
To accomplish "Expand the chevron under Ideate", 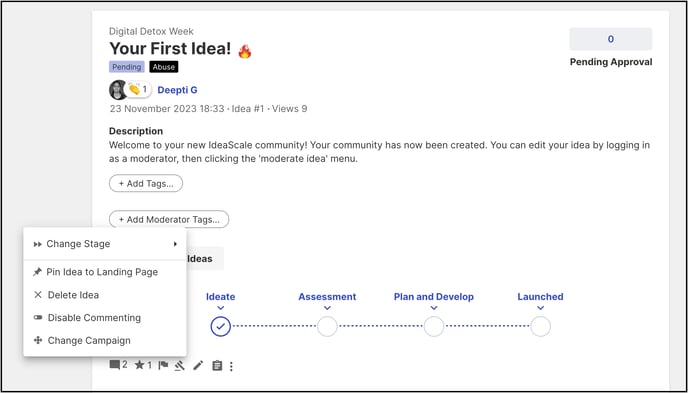I will [x=220, y=308].
